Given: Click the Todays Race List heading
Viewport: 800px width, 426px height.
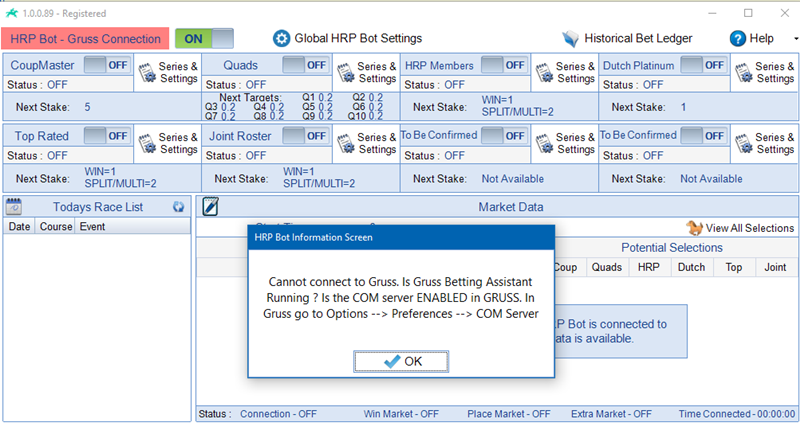Looking at the screenshot, I should (x=98, y=207).
